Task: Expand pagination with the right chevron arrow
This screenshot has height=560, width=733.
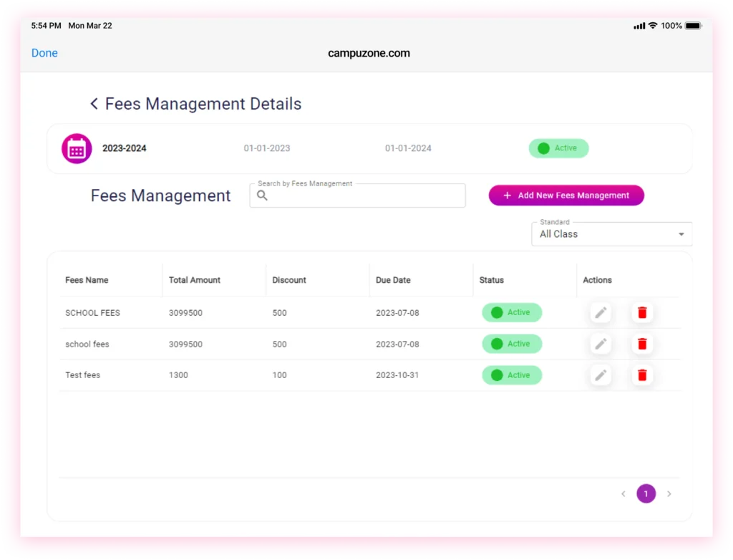Action: [669, 493]
